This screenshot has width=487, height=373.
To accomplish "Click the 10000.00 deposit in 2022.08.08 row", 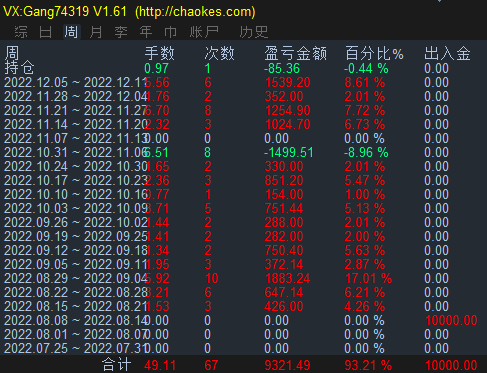I will coord(451,320).
